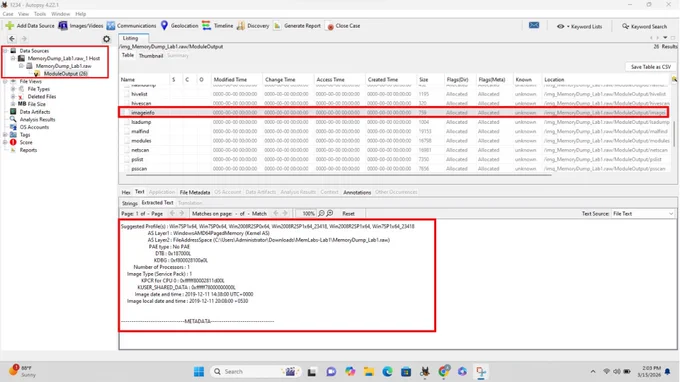Click the table horizontal scrollbar
The width and height of the screenshot is (680, 382).
click(338, 175)
